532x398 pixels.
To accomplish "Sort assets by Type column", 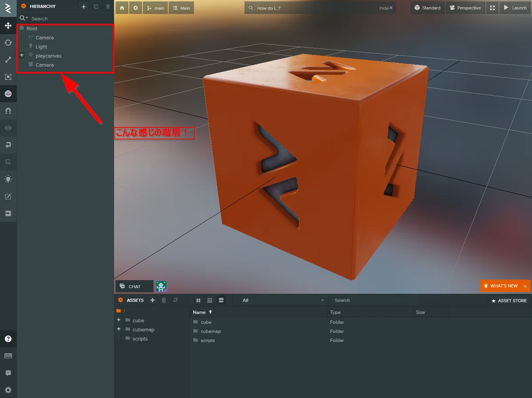I will (x=371, y=312).
